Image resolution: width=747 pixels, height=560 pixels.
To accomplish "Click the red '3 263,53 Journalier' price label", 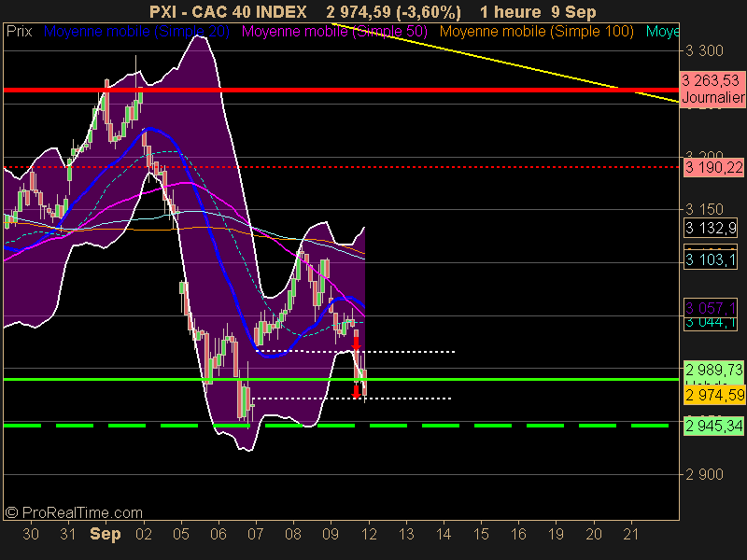I will [x=712, y=89].
